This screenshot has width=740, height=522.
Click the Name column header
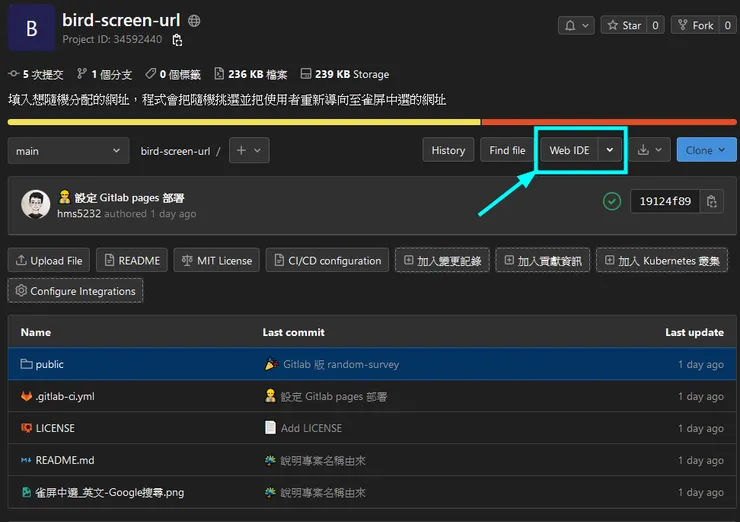click(36, 332)
